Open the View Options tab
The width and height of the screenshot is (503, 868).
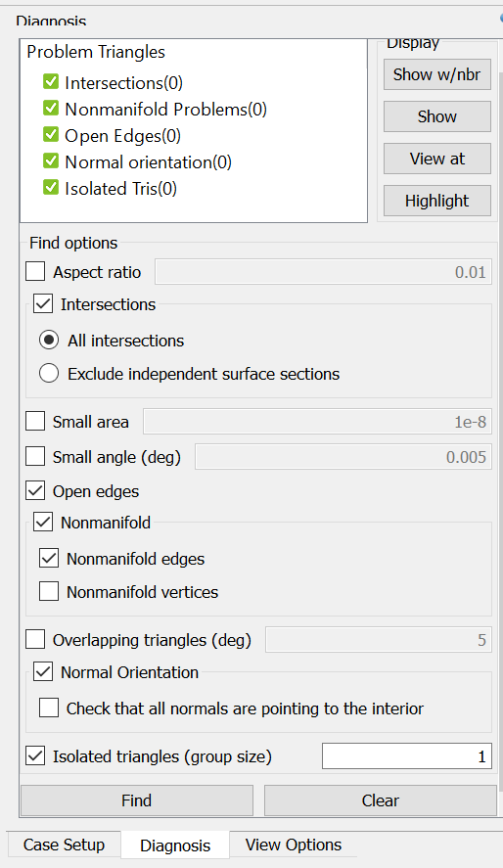click(294, 845)
